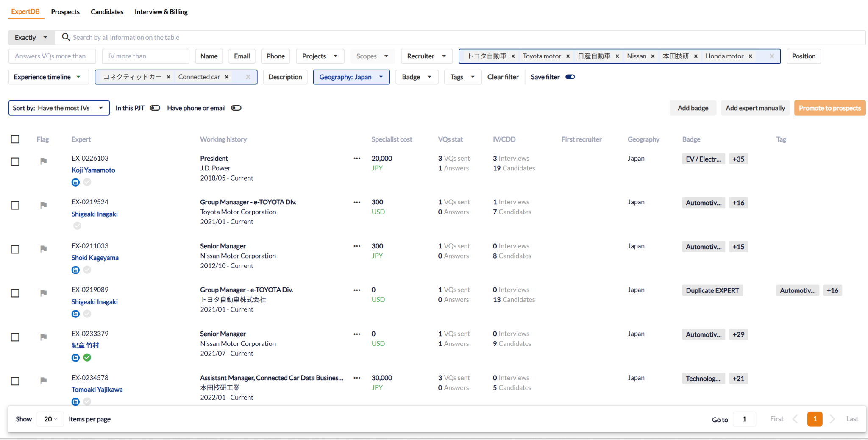Screen dimensions: 868x440
Task: Select the checkbox for EX-0219524
Action: click(x=15, y=205)
